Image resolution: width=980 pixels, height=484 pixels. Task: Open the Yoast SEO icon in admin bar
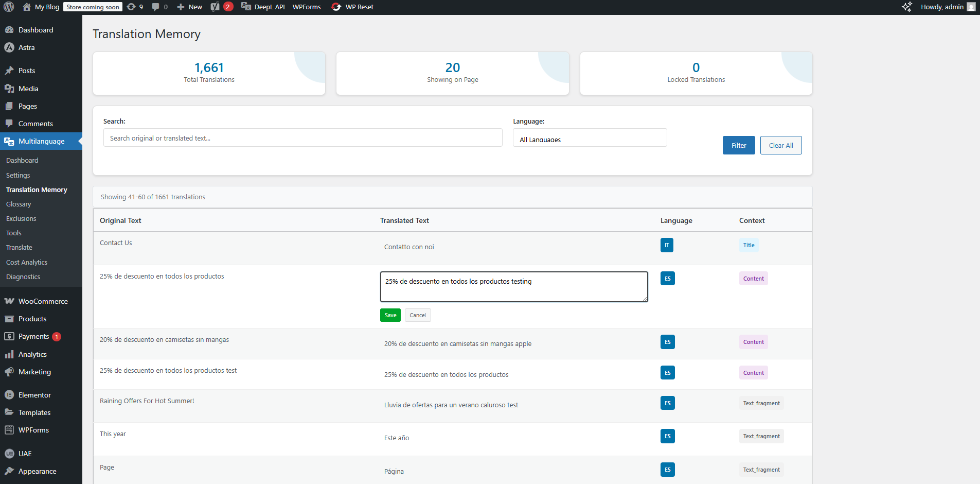tap(215, 7)
